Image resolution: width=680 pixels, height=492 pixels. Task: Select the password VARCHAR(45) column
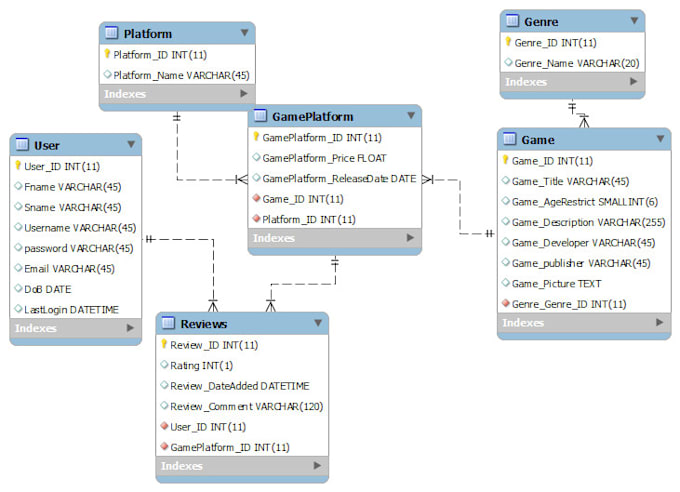coord(75,248)
